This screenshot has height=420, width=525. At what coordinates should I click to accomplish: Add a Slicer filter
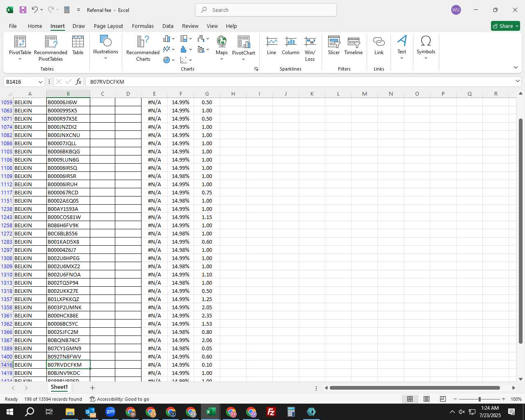coord(334,46)
